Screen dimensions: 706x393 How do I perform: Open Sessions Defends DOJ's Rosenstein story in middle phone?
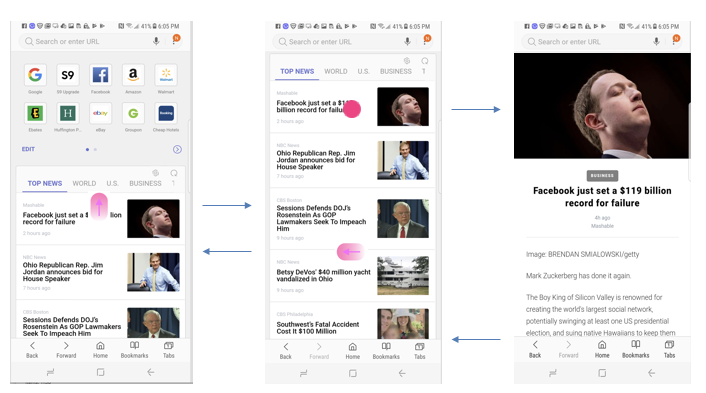pyautogui.click(x=353, y=218)
